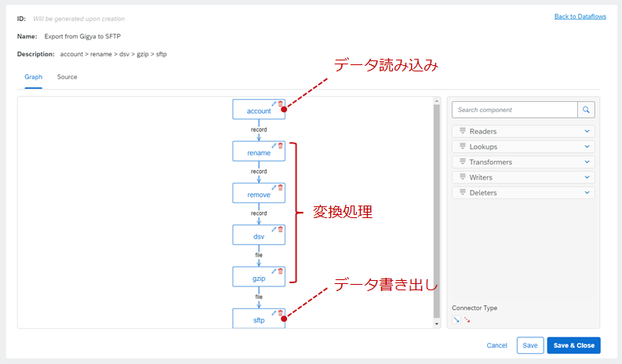Expand the Writers component group

click(x=587, y=177)
